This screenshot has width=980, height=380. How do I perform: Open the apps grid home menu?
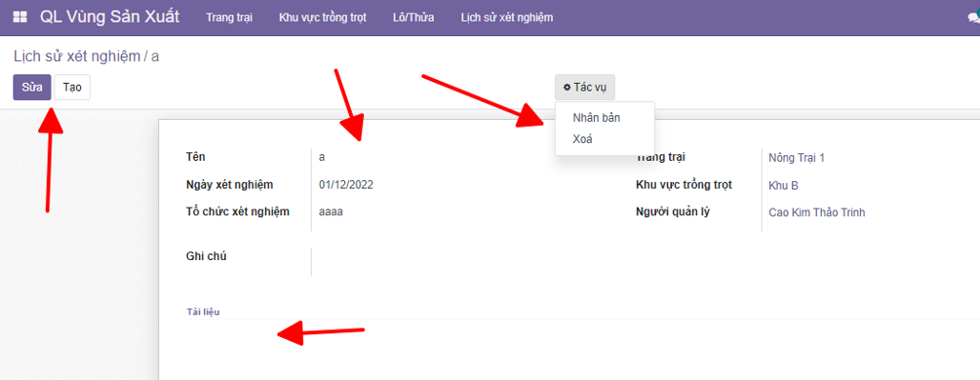[20, 17]
